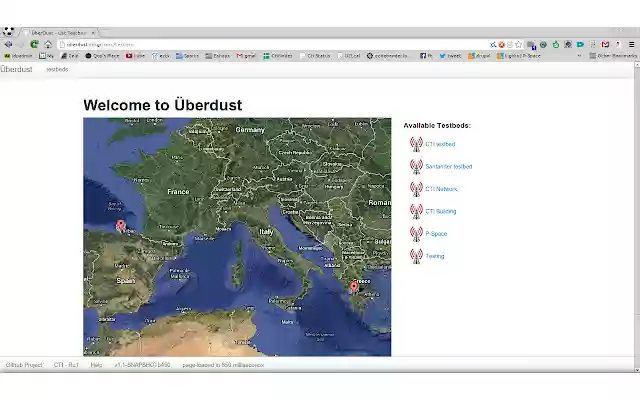Click the Help link in the footer
Screen dimensions: 640x400
click(96, 365)
